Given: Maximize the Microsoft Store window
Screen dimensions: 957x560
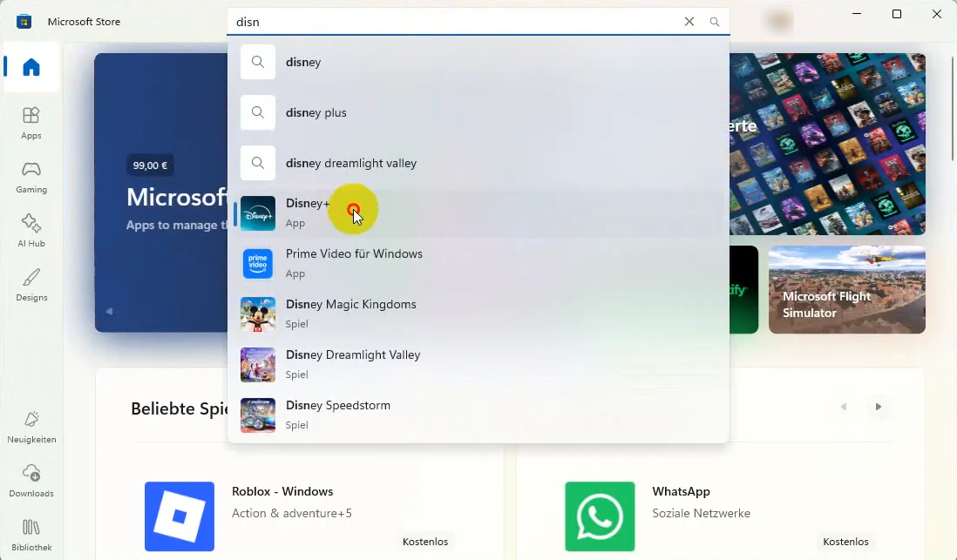Looking at the screenshot, I should 897,14.
